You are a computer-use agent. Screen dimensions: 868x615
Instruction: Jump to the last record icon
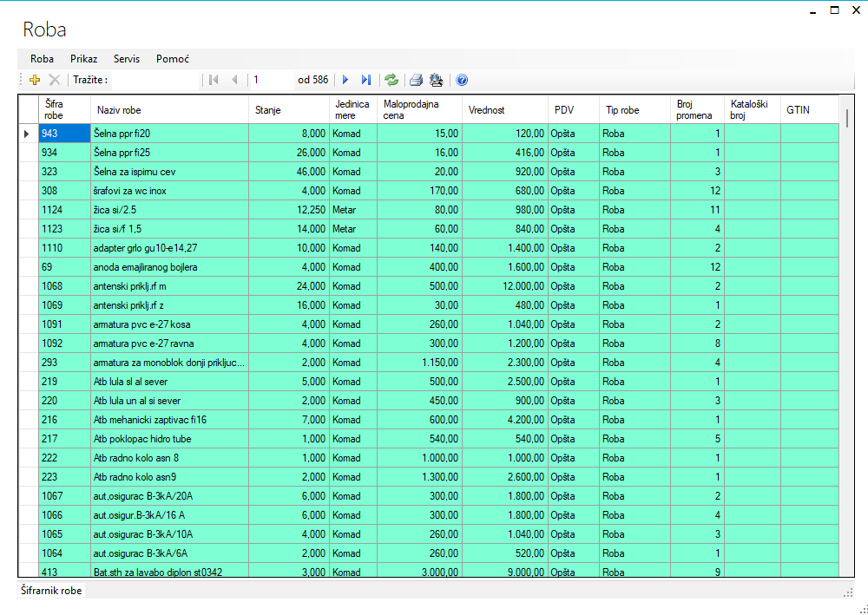pos(365,80)
